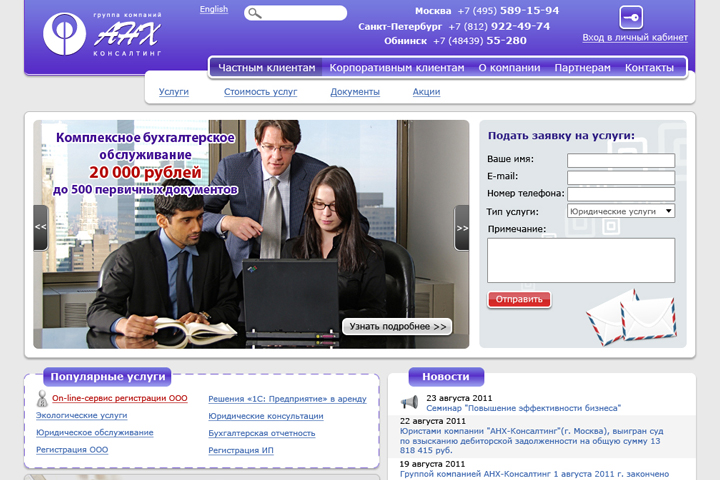Open Стоимость услуг submenu link
The height and width of the screenshot is (480, 720).
pos(260,92)
